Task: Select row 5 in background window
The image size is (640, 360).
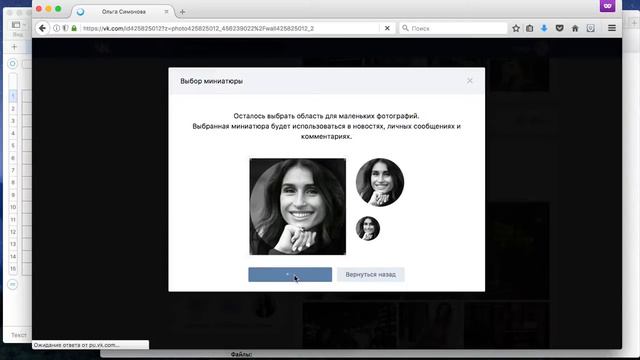Action: pos(13,145)
